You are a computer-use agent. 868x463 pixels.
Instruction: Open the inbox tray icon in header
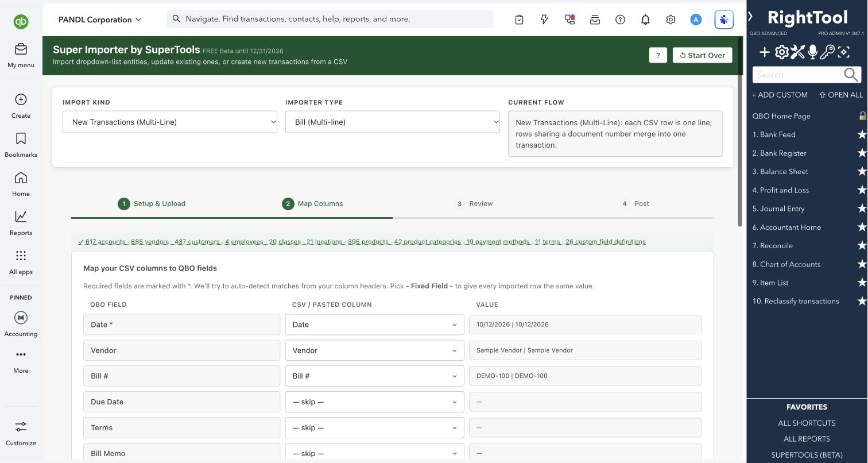[x=595, y=20]
